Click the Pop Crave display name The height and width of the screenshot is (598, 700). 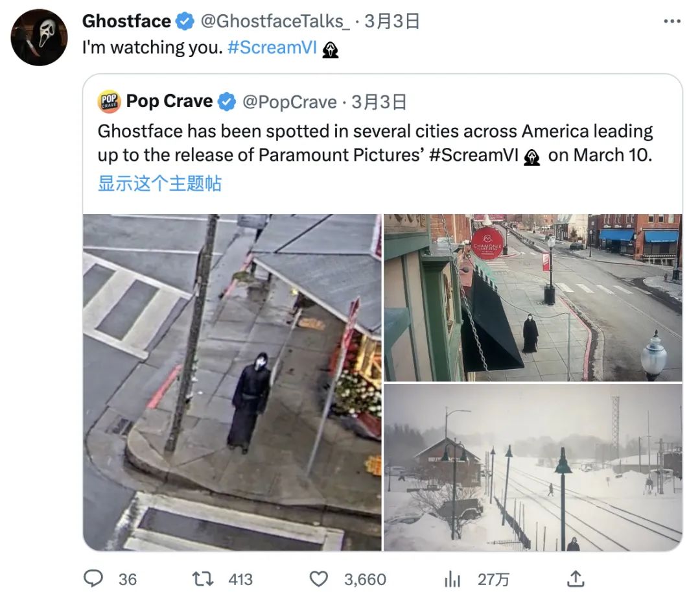(x=169, y=101)
